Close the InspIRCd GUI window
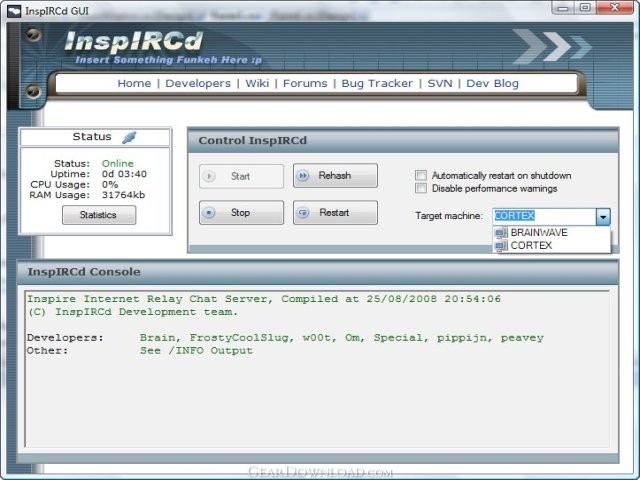This screenshot has height=480, width=640. coord(615,8)
